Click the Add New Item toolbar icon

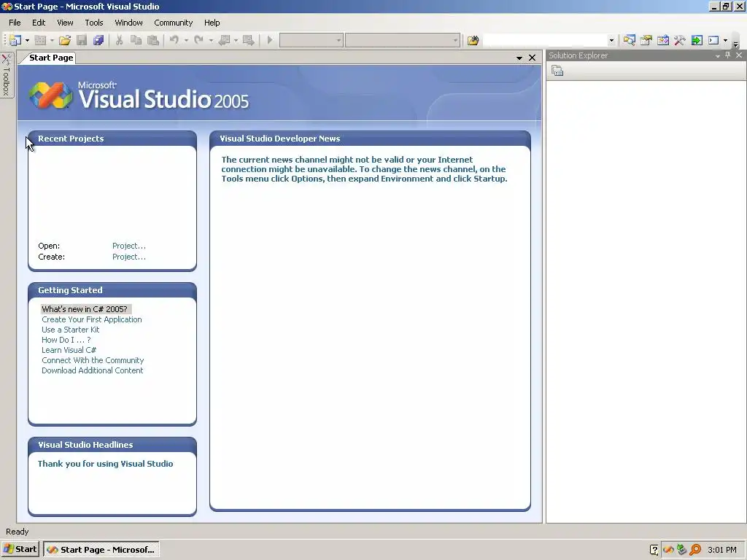[x=41, y=41]
